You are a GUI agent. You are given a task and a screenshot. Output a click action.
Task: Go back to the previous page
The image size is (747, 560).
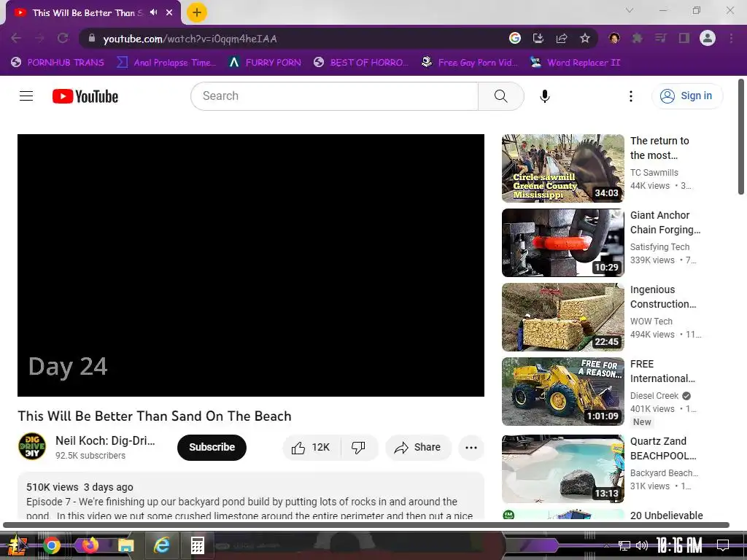(x=16, y=38)
